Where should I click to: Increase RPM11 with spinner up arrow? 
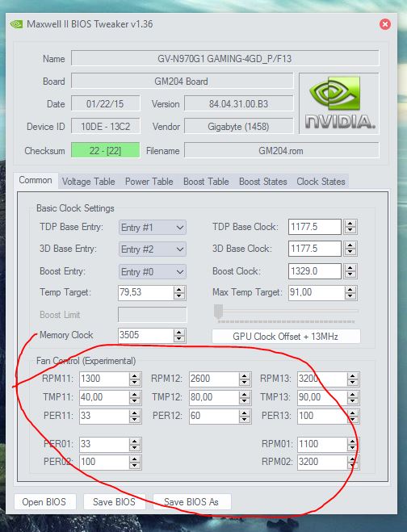(135, 375)
